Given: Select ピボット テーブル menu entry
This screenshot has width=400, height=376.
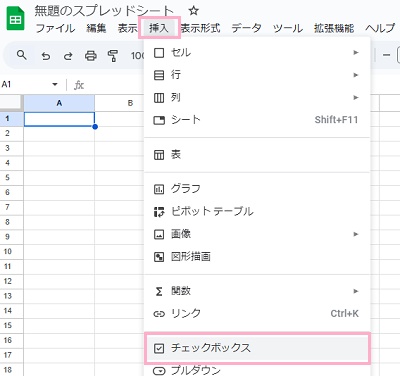Looking at the screenshot, I should pos(257,211).
